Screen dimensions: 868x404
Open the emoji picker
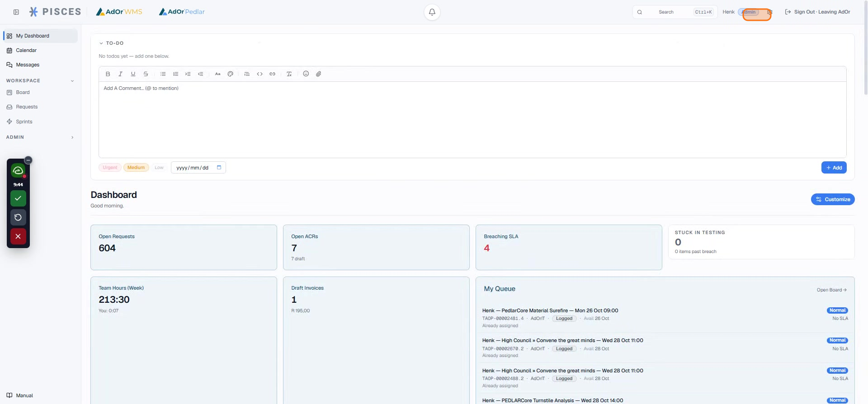306,74
